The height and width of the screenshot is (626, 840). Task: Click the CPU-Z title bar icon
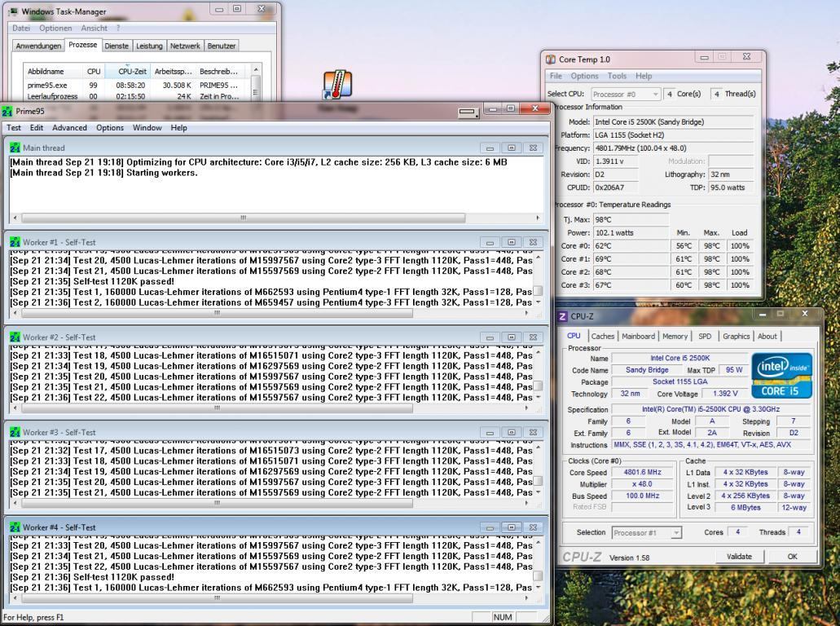click(x=562, y=317)
